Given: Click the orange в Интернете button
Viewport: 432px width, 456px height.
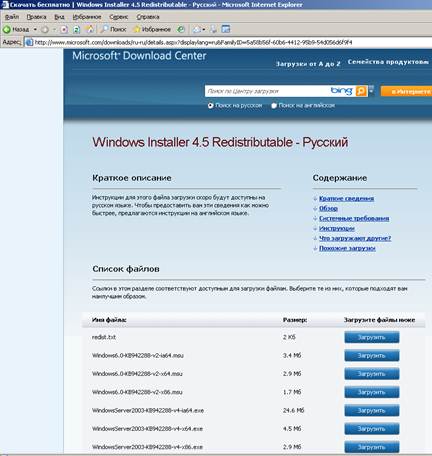Looking at the screenshot, I should pyautogui.click(x=406, y=91).
